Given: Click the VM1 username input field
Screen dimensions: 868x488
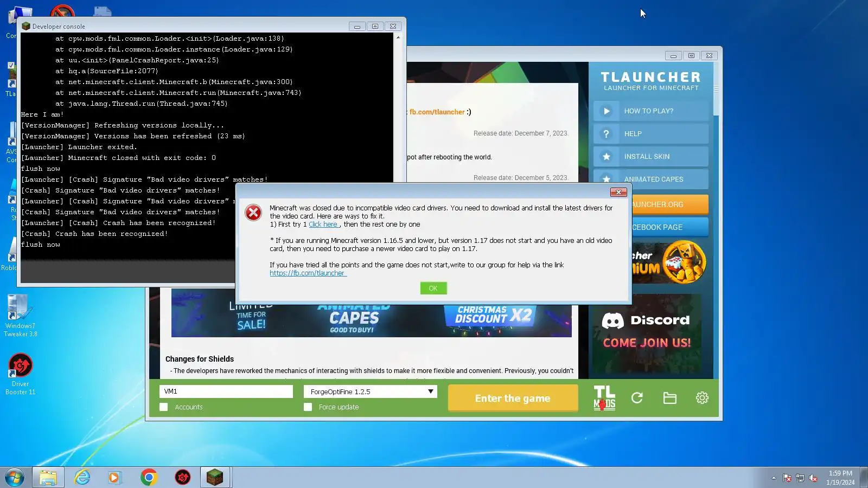Looking at the screenshot, I should point(226,391).
